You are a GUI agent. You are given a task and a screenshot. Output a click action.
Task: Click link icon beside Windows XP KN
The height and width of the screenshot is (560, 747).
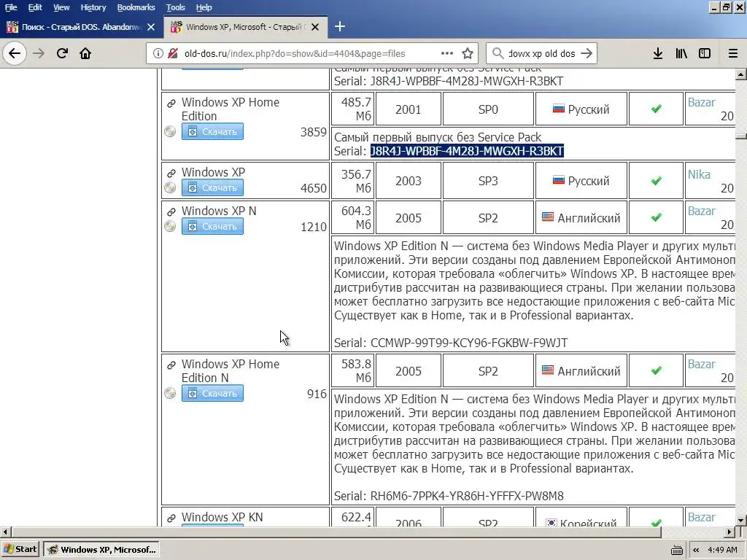click(x=171, y=518)
